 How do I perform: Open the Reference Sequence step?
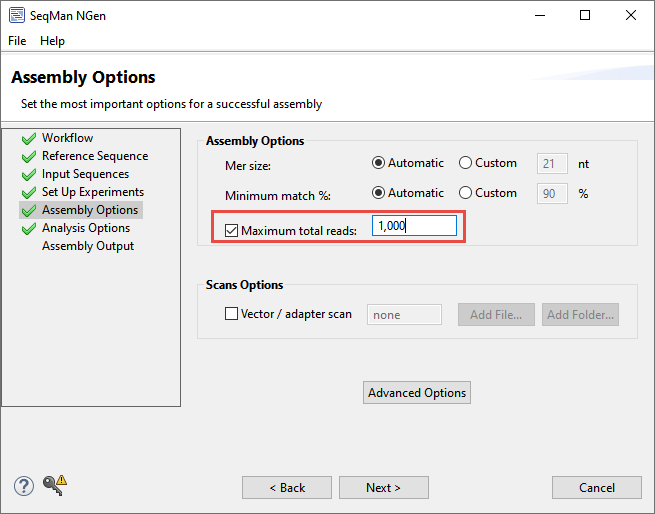(x=94, y=156)
